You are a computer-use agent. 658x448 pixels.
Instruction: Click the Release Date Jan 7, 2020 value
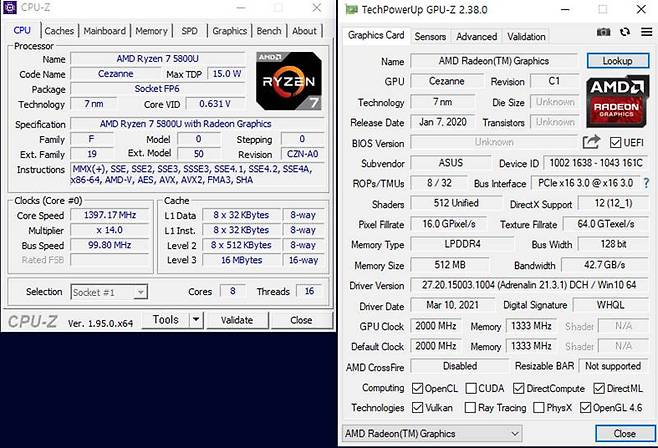443,122
